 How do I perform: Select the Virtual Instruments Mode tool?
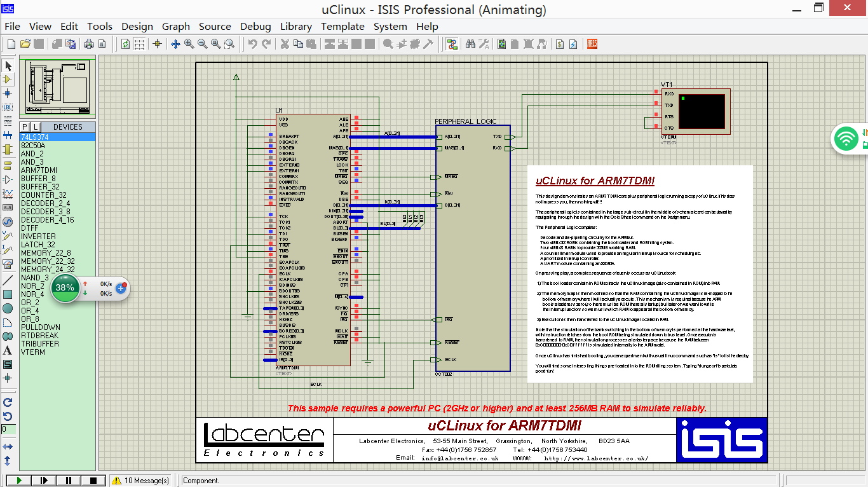pos(8,263)
